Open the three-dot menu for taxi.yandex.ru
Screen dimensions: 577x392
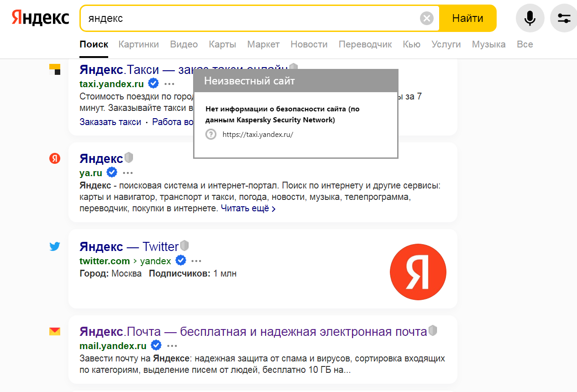(169, 84)
